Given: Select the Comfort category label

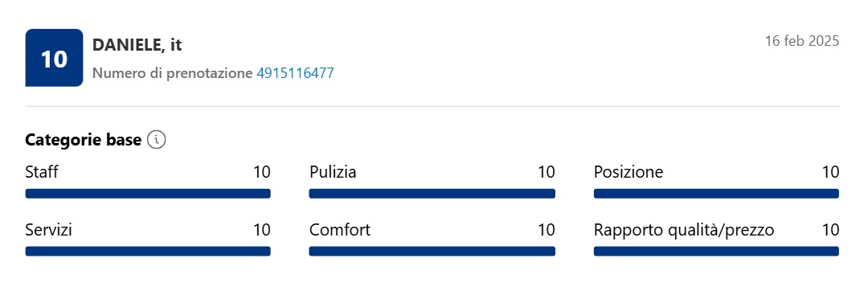Looking at the screenshot, I should coord(340,230).
